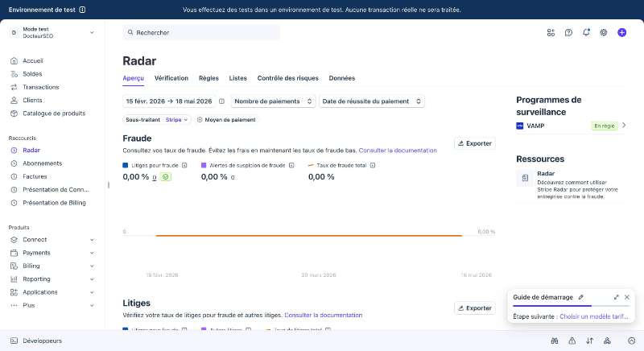Click info icon next to date range
Image resolution: width=644 pixels, height=351 pixels.
[222, 101]
